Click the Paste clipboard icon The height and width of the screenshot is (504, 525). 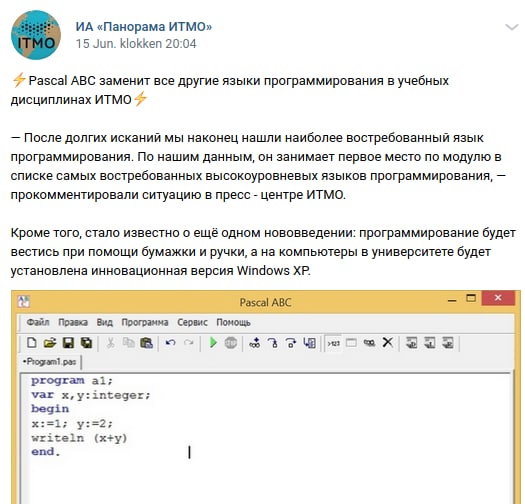(147, 343)
